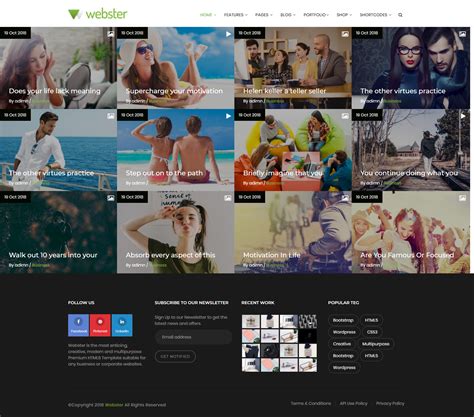Expand the Features dropdown menu
Viewport: 474px width, 417px height.
[235, 15]
